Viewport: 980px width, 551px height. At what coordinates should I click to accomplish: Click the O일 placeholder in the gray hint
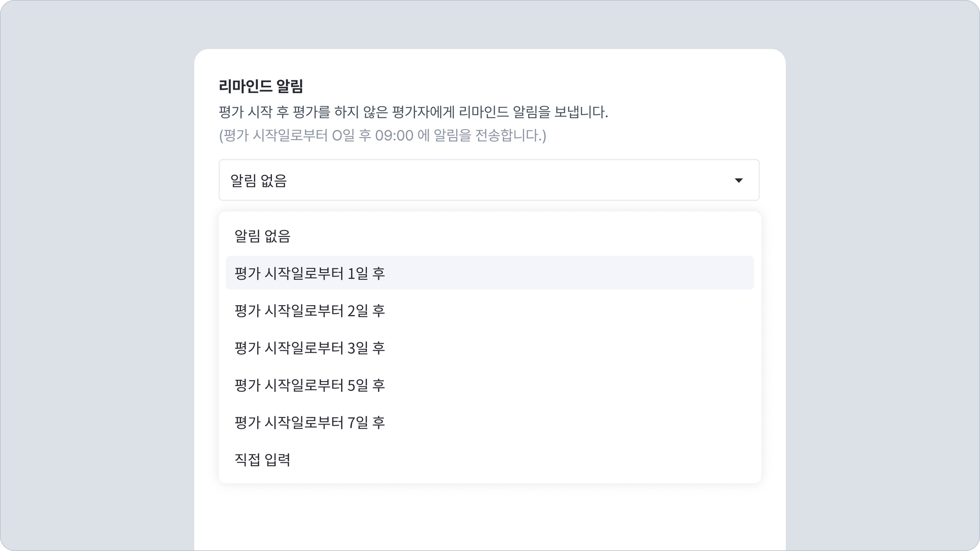pos(343,135)
